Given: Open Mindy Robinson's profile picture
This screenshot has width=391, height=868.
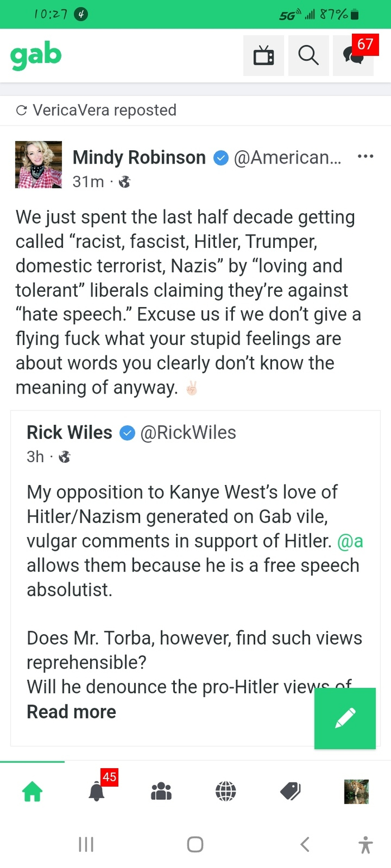Looking at the screenshot, I should (x=39, y=165).
